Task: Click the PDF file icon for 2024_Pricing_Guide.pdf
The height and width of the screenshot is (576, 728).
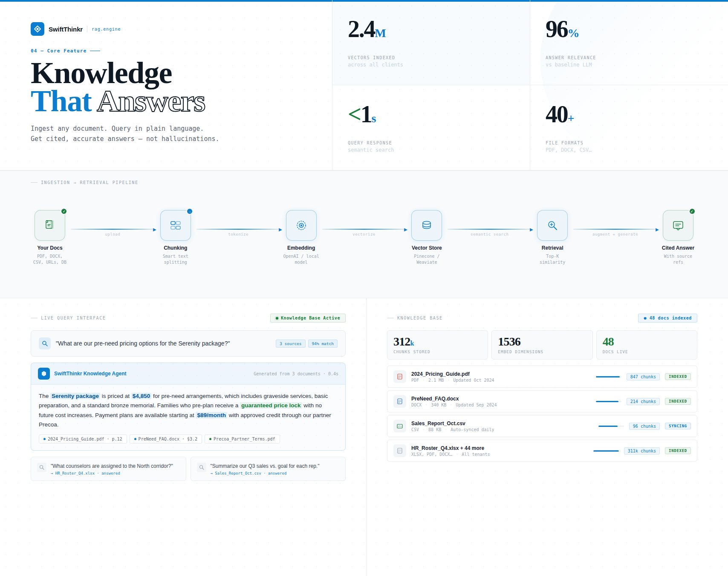Action: tap(400, 377)
